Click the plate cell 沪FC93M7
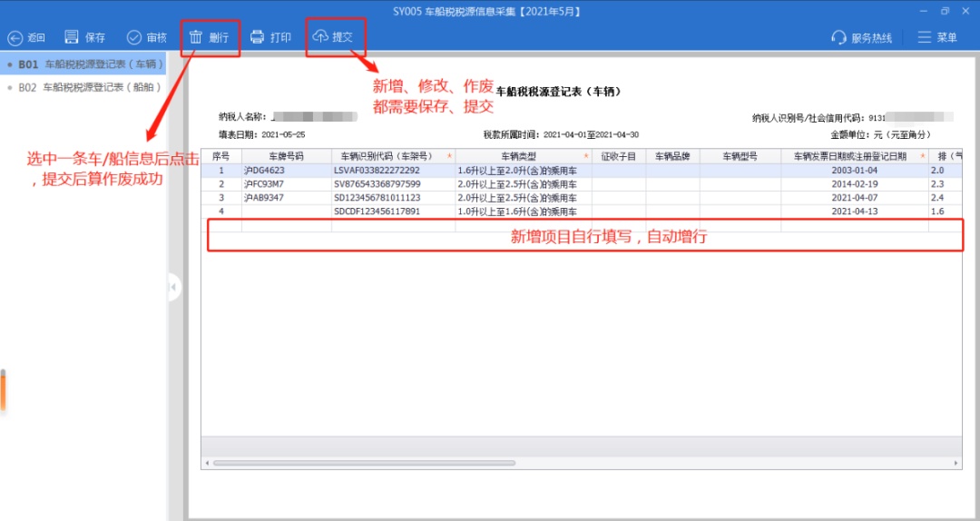 pyautogui.click(x=264, y=184)
